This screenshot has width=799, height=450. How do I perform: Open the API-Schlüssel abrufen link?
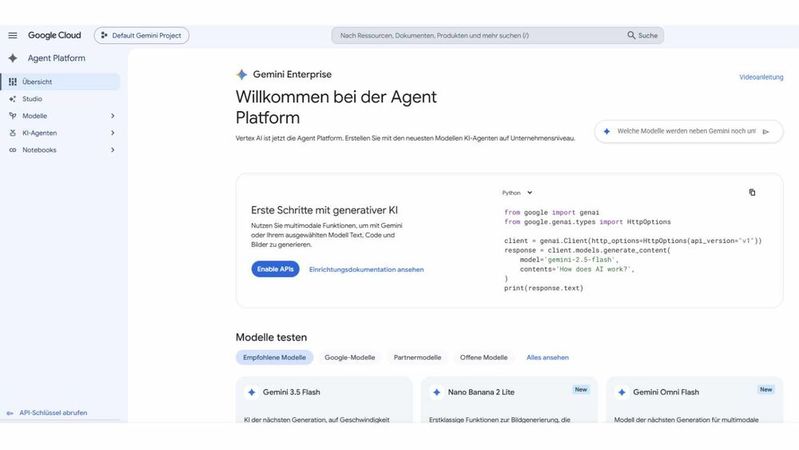click(x=53, y=413)
